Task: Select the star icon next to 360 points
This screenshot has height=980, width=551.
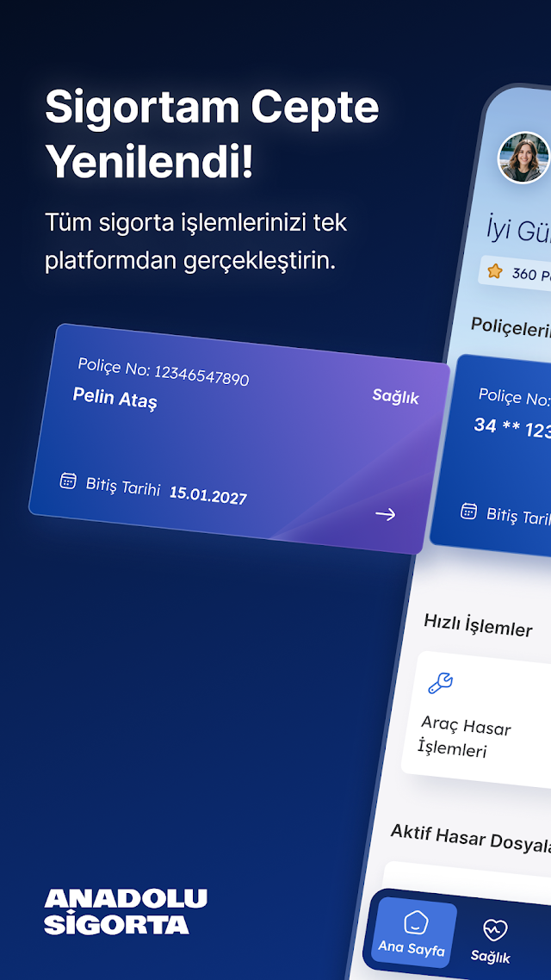Action: (x=495, y=270)
